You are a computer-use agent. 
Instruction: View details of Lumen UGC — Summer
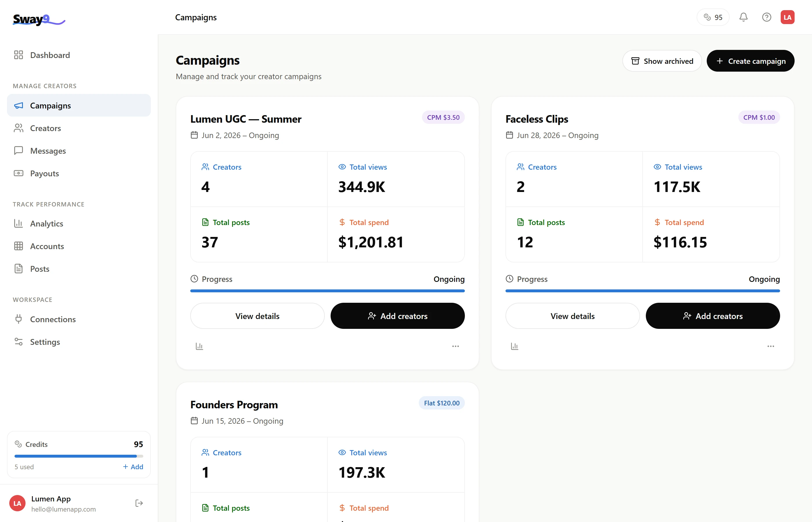point(257,316)
